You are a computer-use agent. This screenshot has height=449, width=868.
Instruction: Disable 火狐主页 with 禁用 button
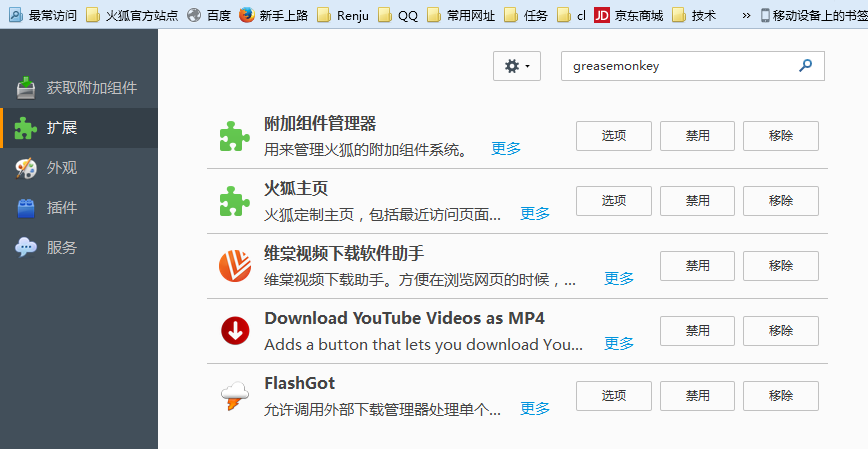[698, 200]
